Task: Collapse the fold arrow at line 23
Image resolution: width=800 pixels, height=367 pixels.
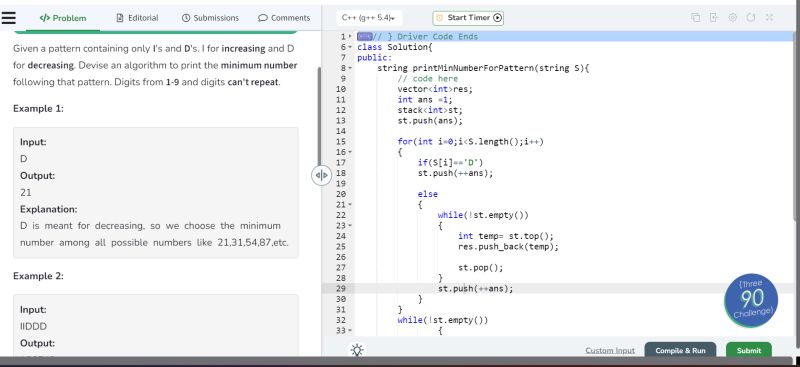Action: [x=351, y=226]
